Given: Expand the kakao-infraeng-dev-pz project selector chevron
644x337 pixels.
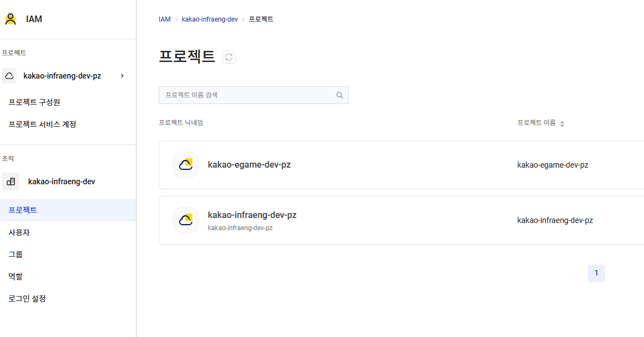Looking at the screenshot, I should coord(122,76).
